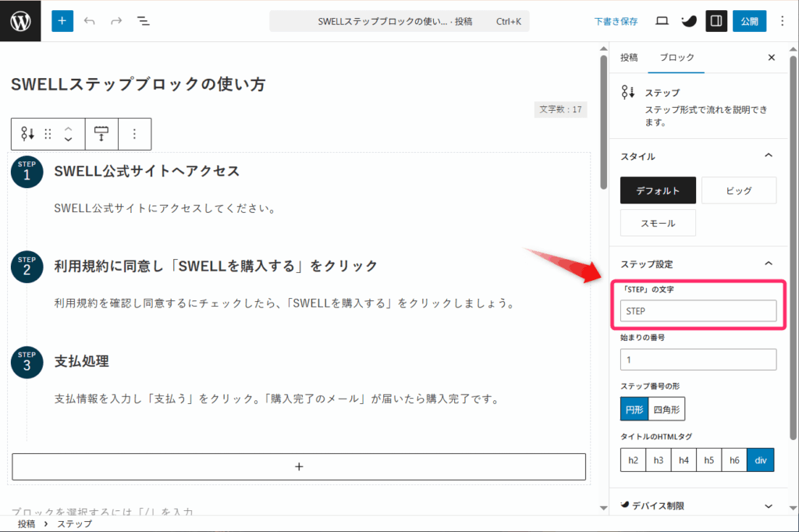Viewport: 799px width, 532px height.
Task: Open the block inserter plus button
Action: pos(62,21)
